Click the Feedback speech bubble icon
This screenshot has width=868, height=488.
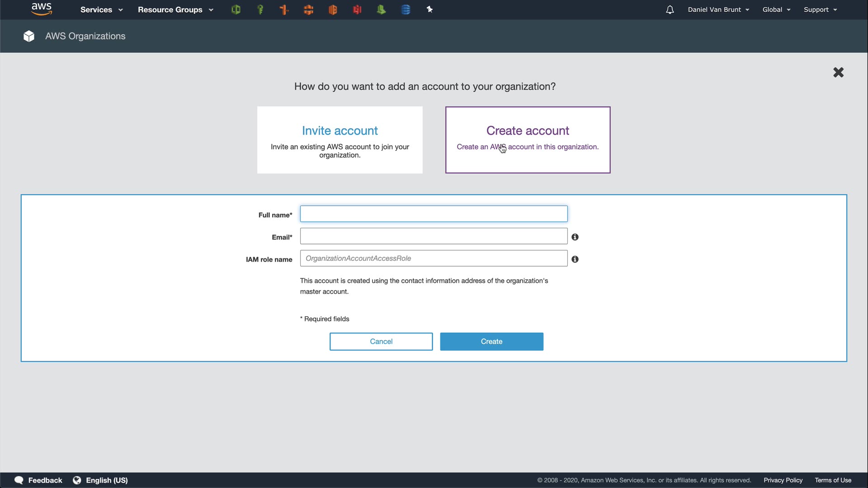coord(19,480)
